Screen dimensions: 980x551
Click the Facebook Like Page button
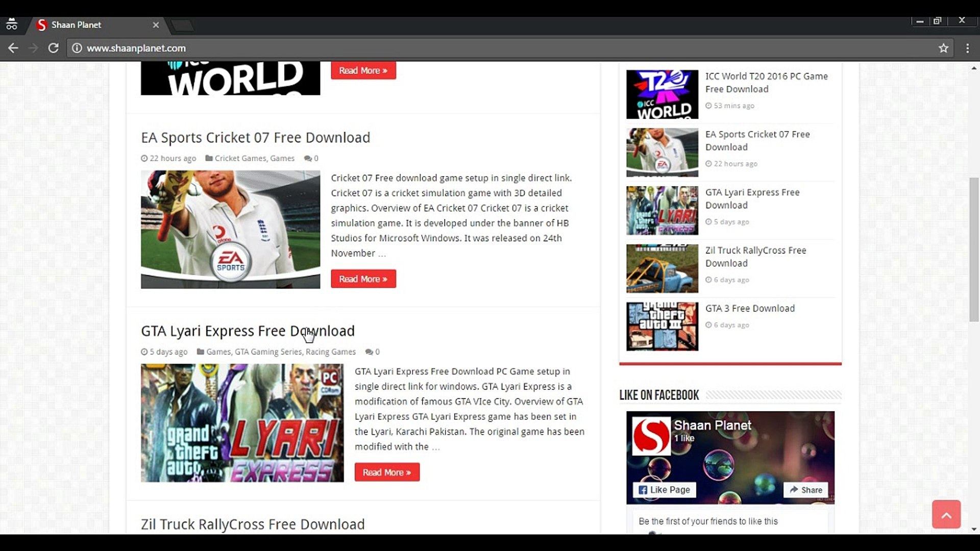pyautogui.click(x=664, y=490)
